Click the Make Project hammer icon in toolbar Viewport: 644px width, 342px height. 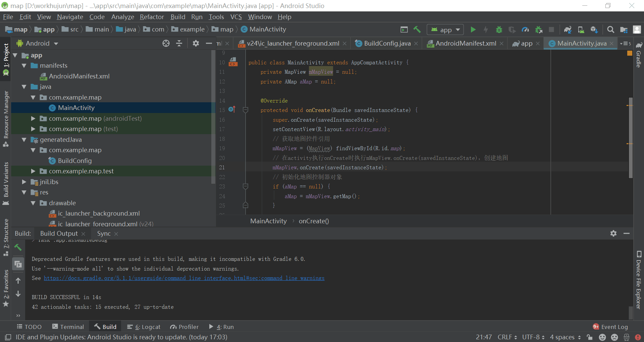click(417, 30)
